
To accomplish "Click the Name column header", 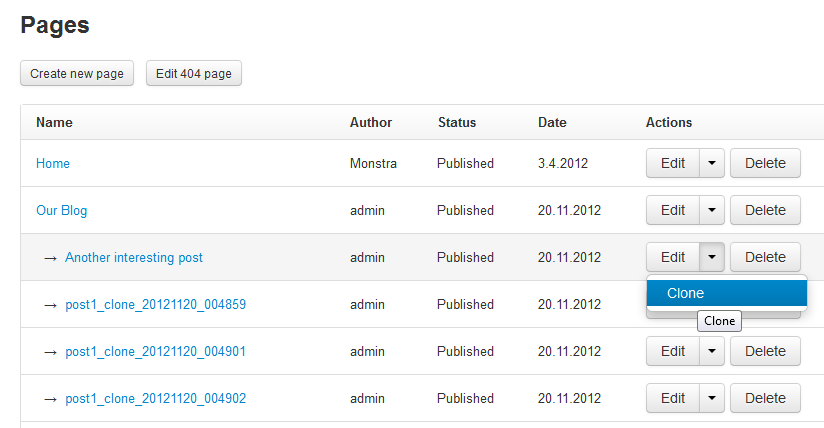I will [54, 122].
